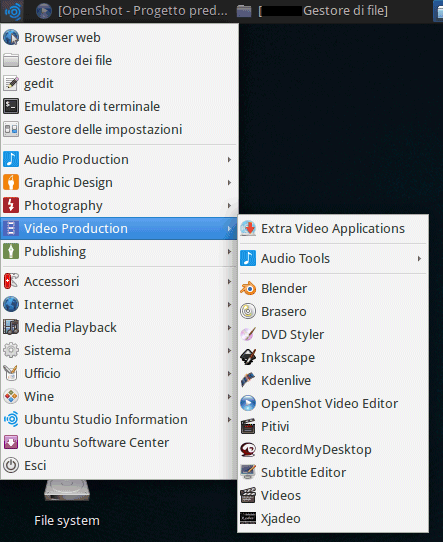This screenshot has width=443, height=542.
Task: Expand the Audio Tools submenu arrow
Action: (x=419, y=259)
